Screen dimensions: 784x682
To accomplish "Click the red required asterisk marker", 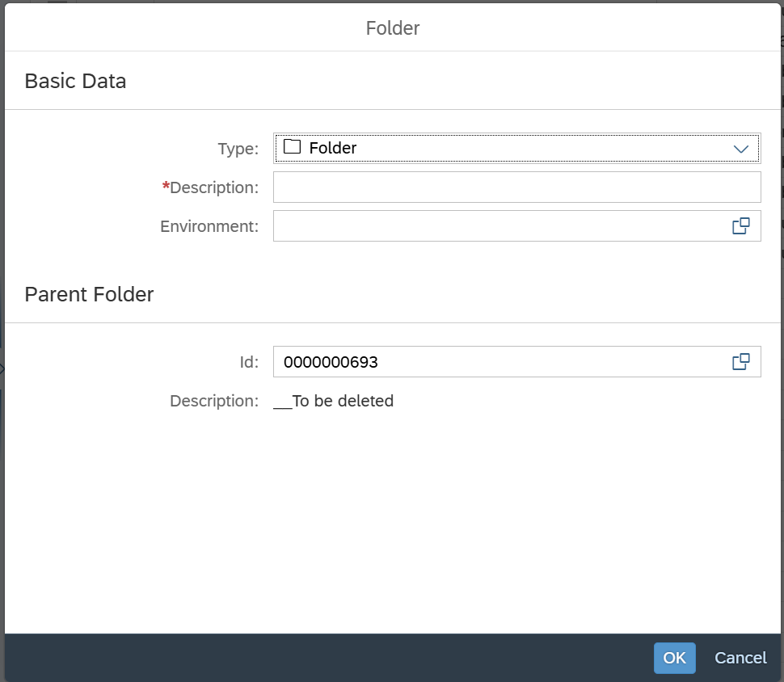I will [x=166, y=187].
